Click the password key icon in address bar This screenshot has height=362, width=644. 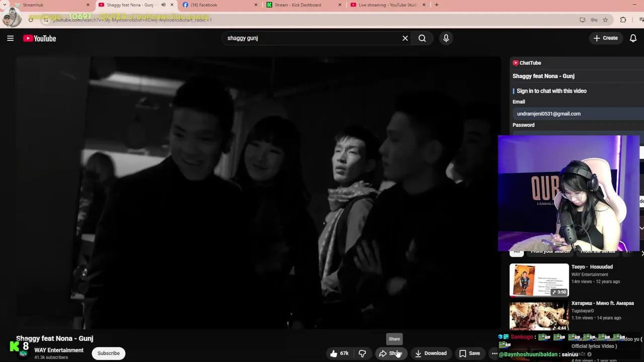pos(594,20)
